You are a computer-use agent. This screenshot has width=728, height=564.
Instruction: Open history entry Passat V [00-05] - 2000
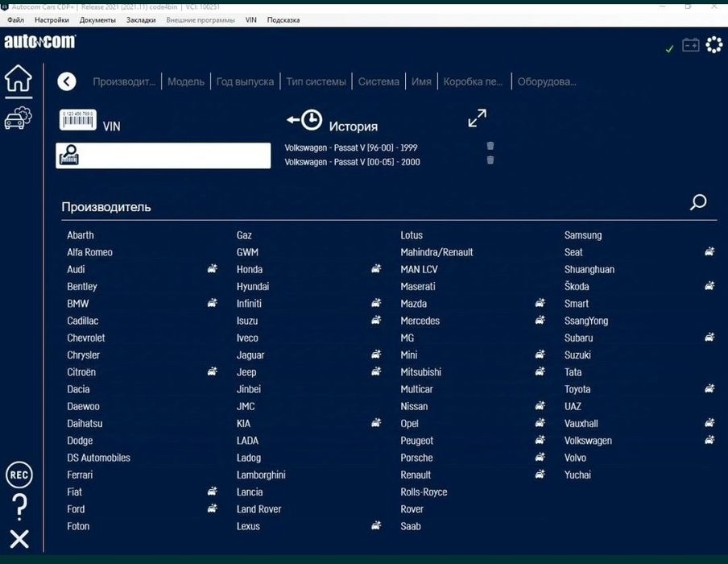[x=353, y=162]
